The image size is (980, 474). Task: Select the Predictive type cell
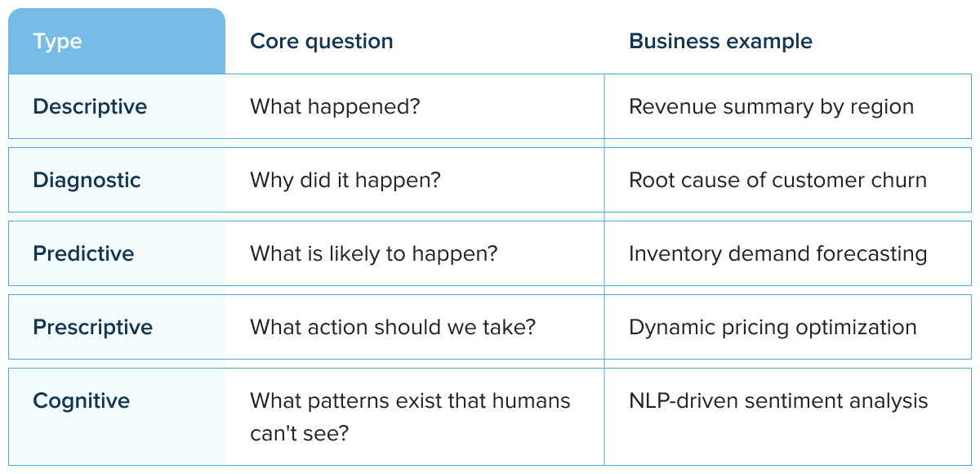pyautogui.click(x=83, y=254)
